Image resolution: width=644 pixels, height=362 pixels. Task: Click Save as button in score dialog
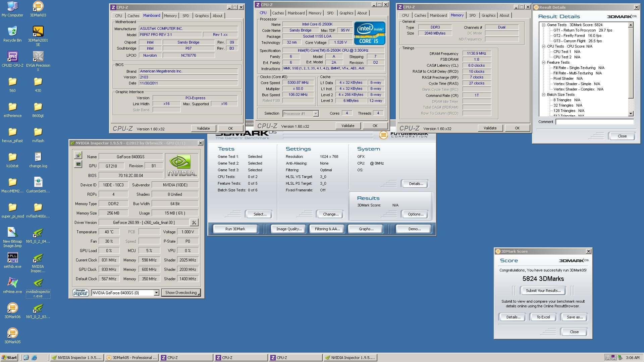574,317
